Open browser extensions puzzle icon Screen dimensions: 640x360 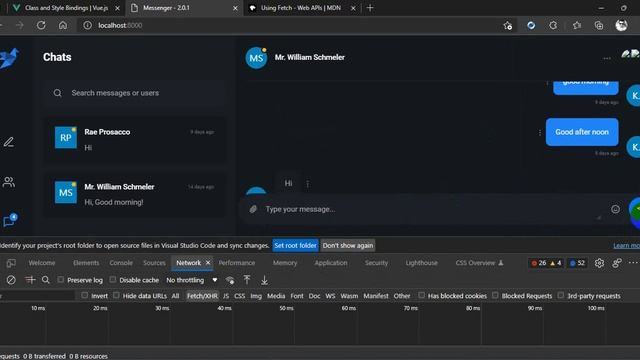pyautogui.click(x=553, y=25)
